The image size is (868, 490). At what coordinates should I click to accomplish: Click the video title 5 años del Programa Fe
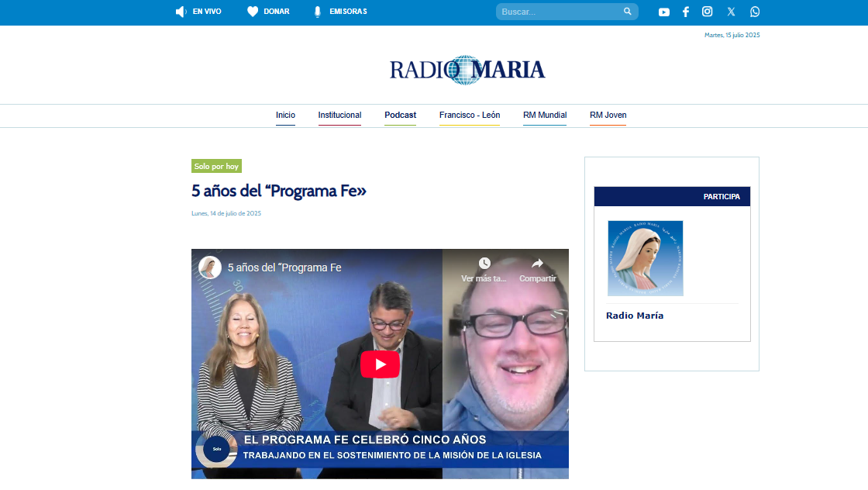click(284, 267)
